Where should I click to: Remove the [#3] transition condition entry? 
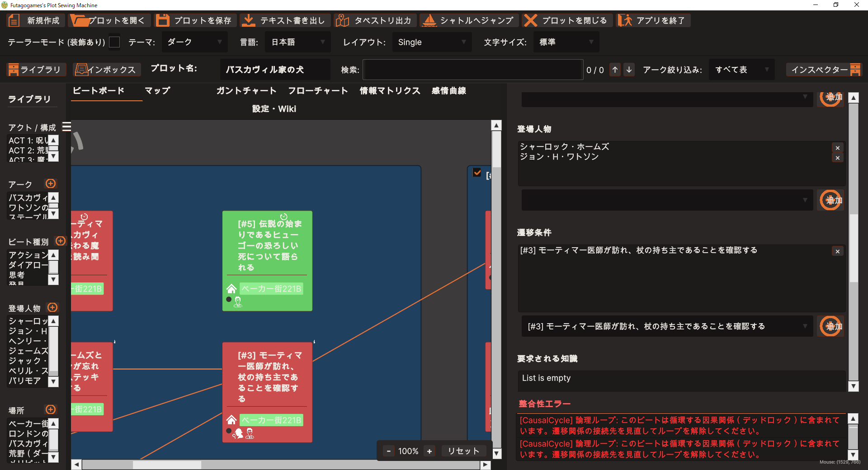(838, 251)
